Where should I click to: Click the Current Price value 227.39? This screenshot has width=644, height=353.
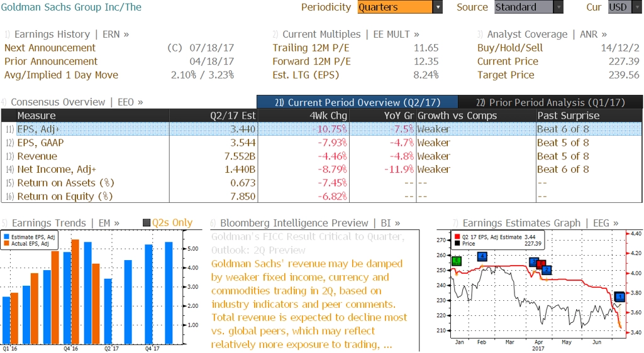pyautogui.click(x=624, y=61)
